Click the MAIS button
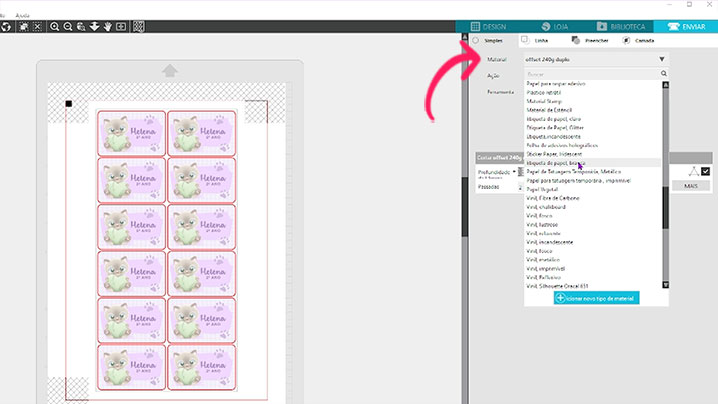This screenshot has height=404, width=718. [690, 186]
